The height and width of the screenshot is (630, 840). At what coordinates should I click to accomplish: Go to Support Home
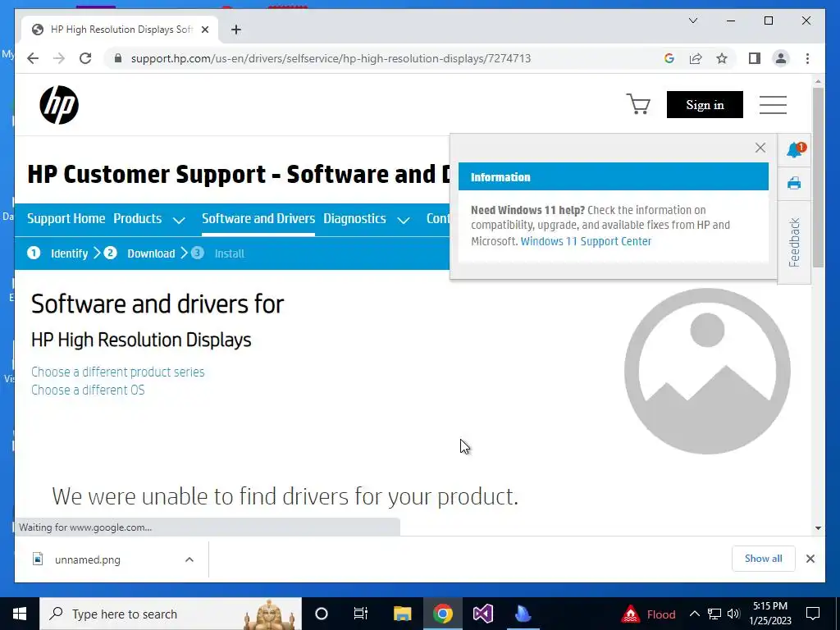pos(66,218)
